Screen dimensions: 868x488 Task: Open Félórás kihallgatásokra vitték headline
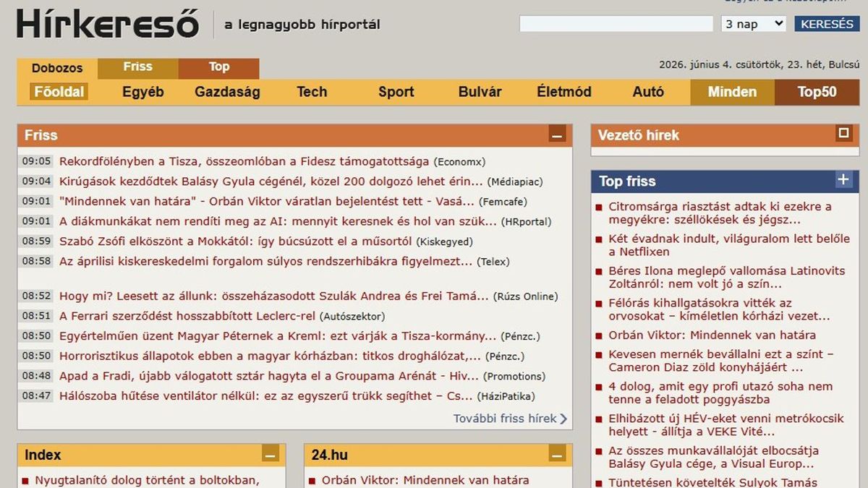point(719,309)
